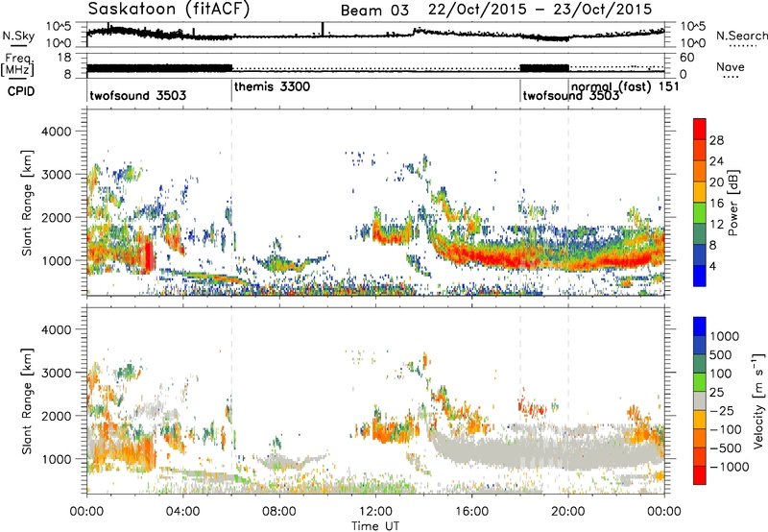The width and height of the screenshot is (768, 532).
Task: Click the 500 value on Velocity colorbar
Action: 720,354
